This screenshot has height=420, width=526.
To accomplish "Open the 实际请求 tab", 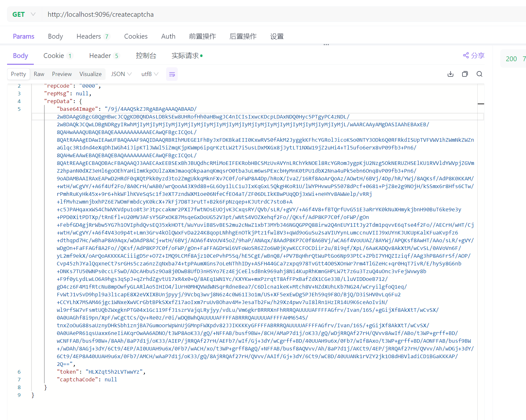I will point(187,56).
